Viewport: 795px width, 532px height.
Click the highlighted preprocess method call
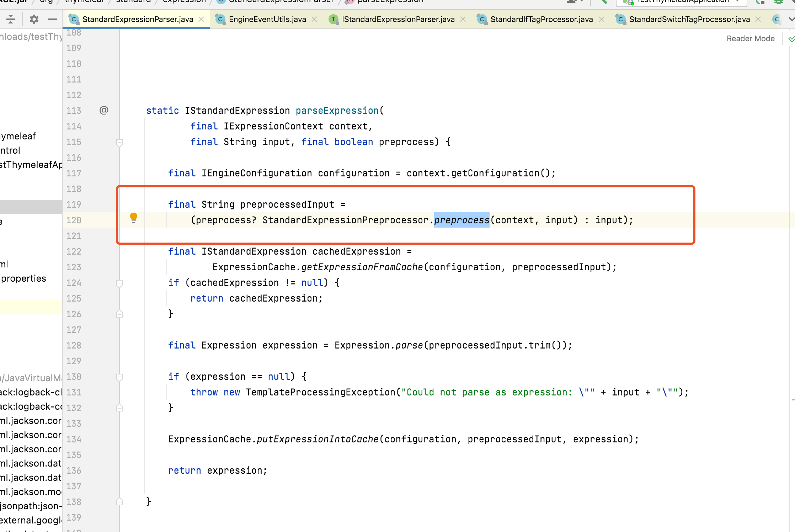tap(461, 220)
